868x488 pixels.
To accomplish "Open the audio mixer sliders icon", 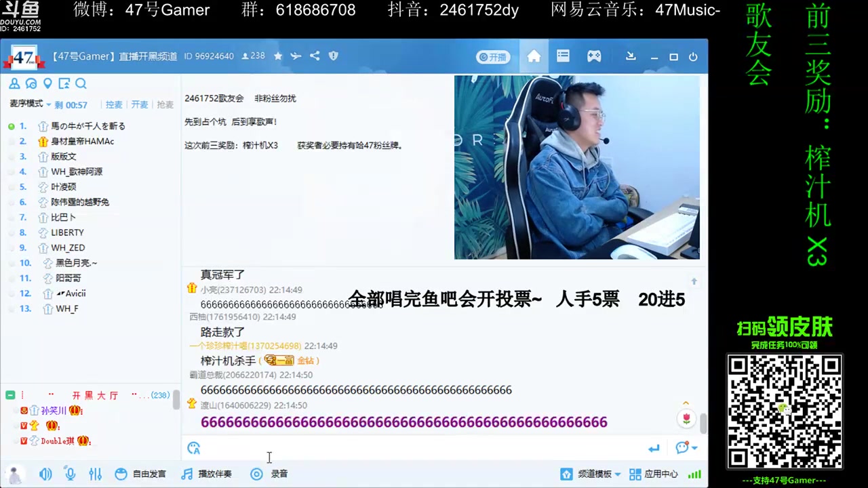I will click(x=95, y=474).
